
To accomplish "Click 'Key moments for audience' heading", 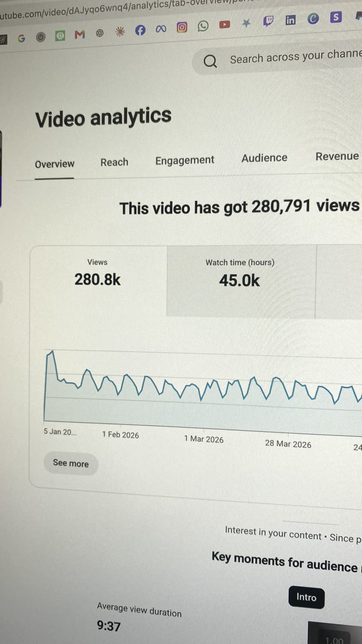I will 284,562.
